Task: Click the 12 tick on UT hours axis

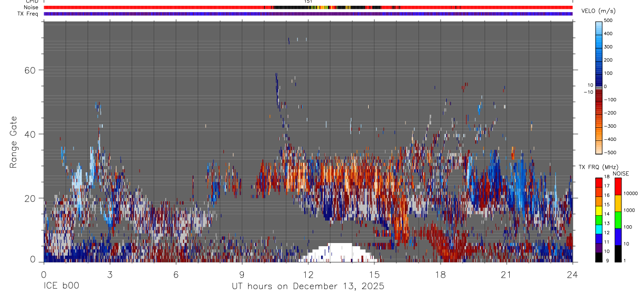Action: click(x=308, y=274)
